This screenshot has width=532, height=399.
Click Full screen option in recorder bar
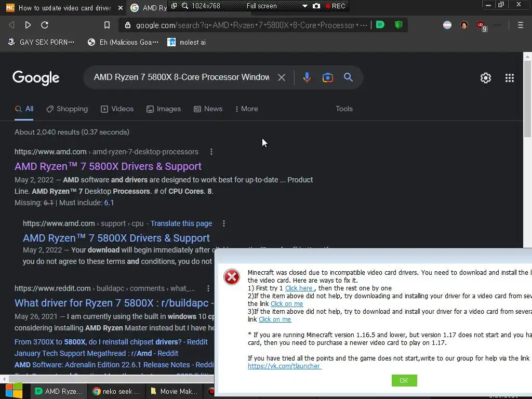tap(262, 6)
